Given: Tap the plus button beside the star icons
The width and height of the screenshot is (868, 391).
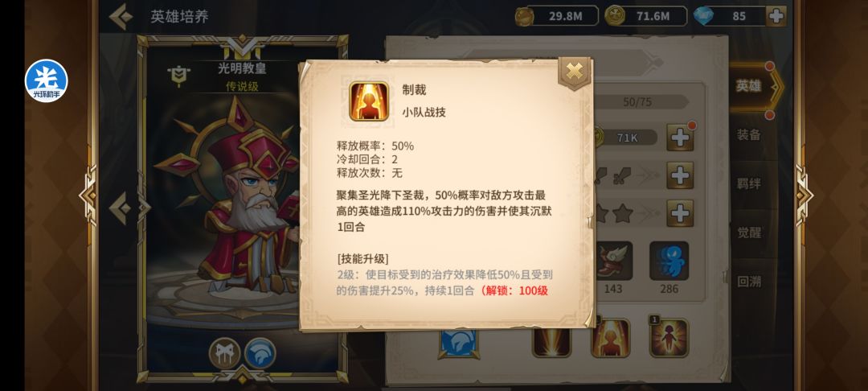Looking at the screenshot, I should pos(680,213).
